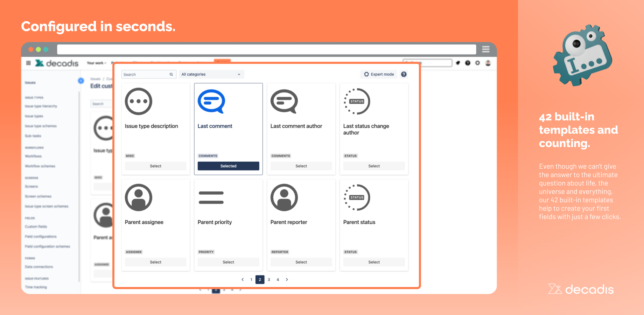Open Field configuration schemes in the sidebar
This screenshot has height=315, width=644.
[x=47, y=247]
